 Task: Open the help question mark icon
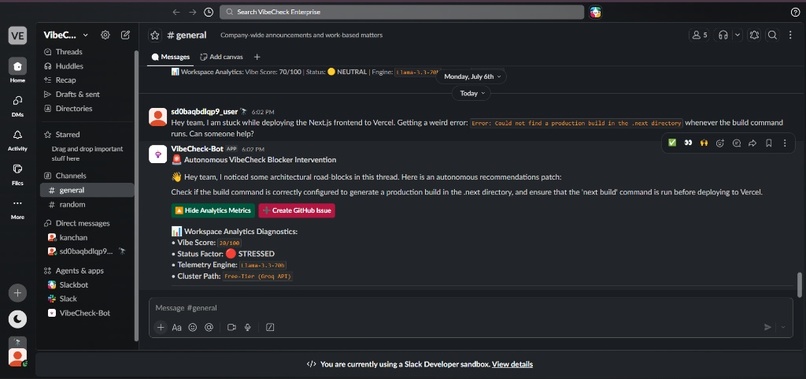click(795, 12)
